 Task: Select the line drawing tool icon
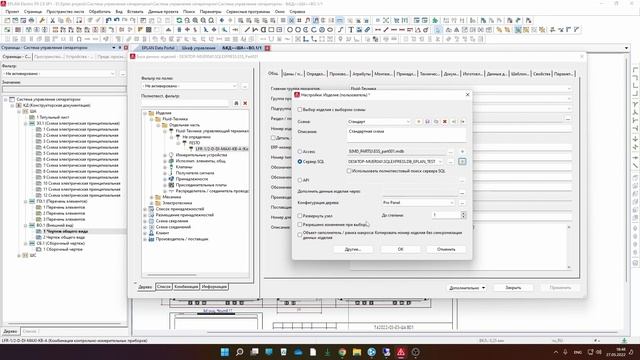pos(247,30)
